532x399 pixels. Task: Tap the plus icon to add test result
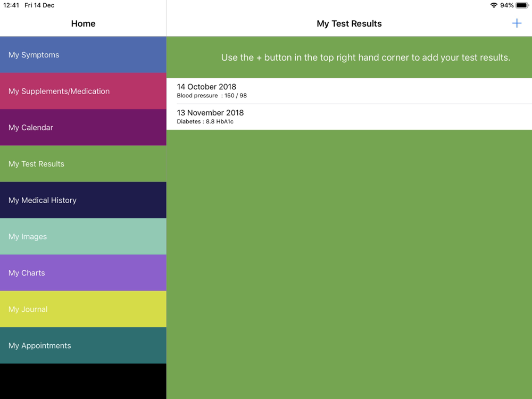(x=517, y=23)
